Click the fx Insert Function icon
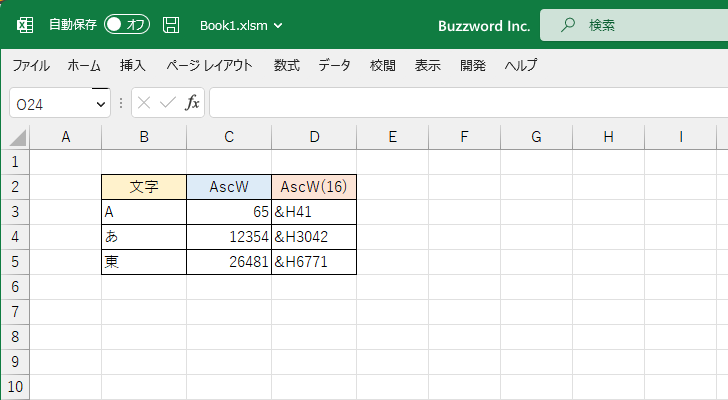728x400 pixels. (x=192, y=103)
